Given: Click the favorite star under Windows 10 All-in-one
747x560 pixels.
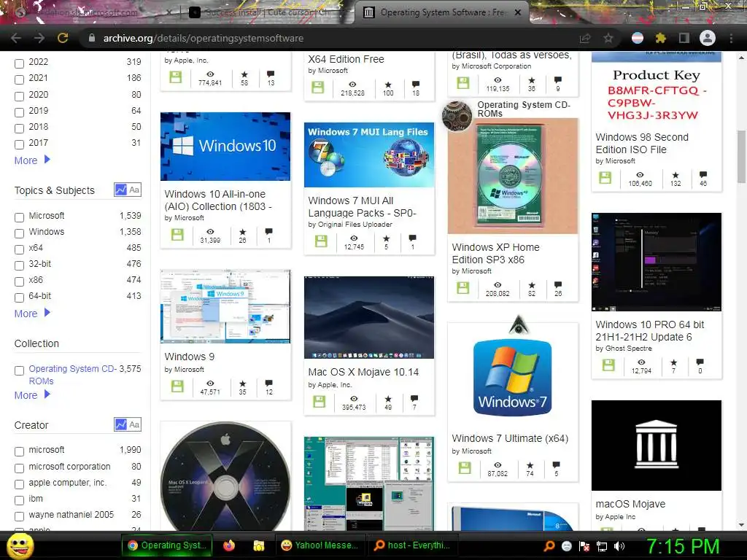Looking at the screenshot, I should pos(242,231).
